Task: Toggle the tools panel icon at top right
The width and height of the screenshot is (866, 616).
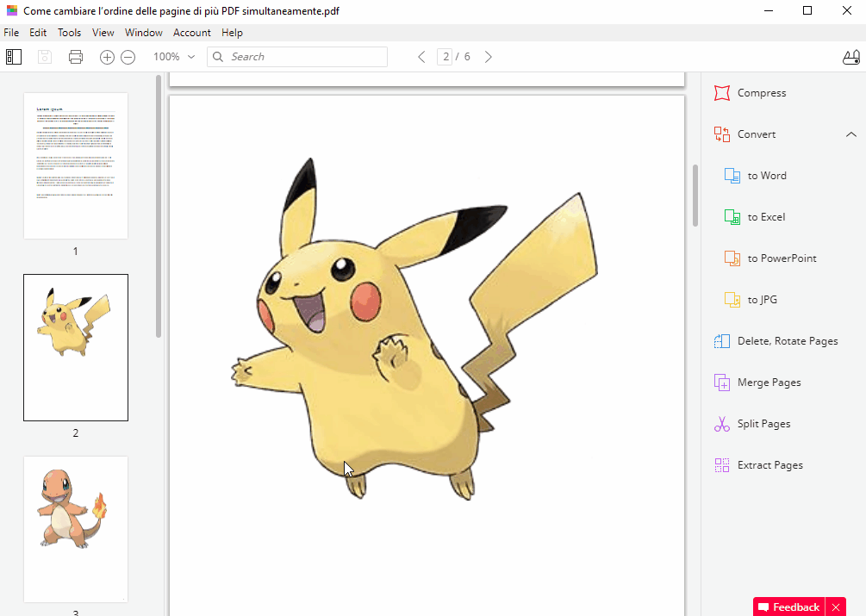Action: coord(851,57)
